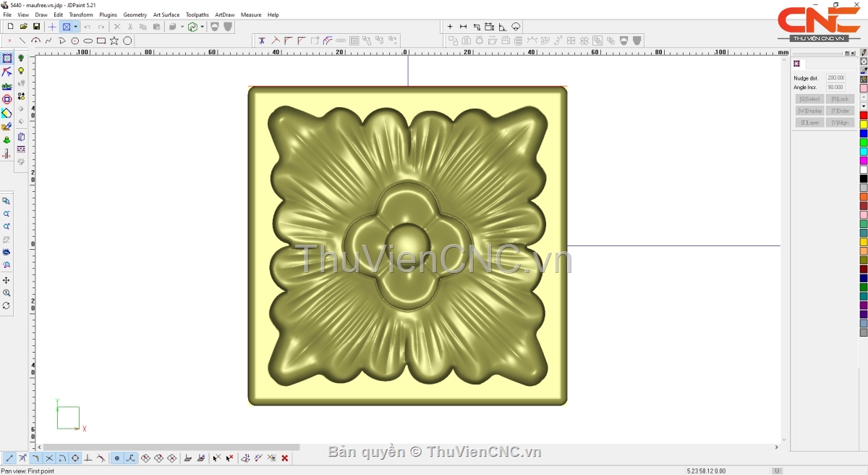Viewport: 868px width, 475px height.
Task: Create a new file with New icon
Action: pyautogui.click(x=10, y=27)
